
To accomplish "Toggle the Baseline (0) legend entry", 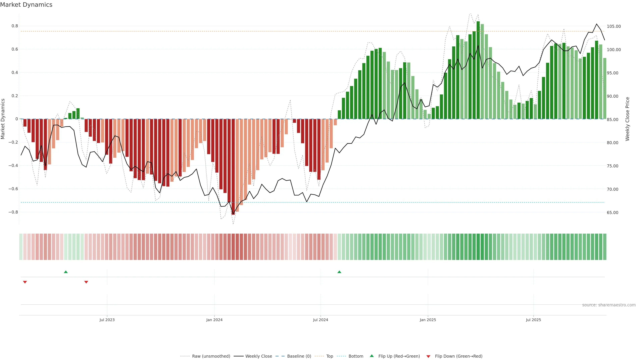I will (299, 356).
